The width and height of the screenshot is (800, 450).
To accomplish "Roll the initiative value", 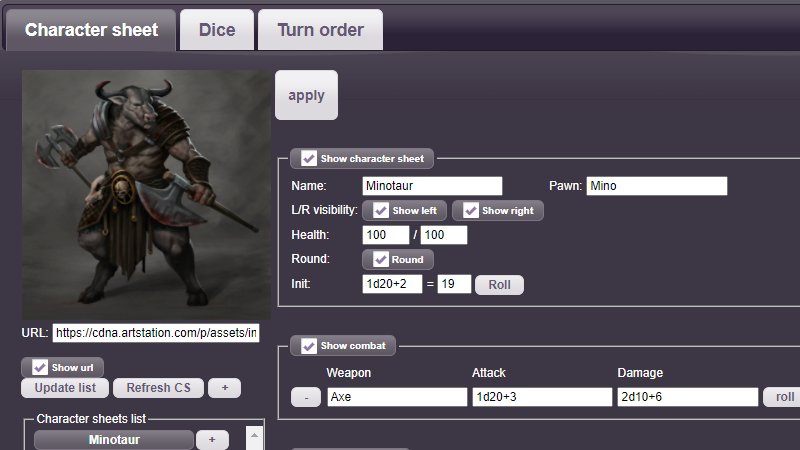I will (x=499, y=285).
